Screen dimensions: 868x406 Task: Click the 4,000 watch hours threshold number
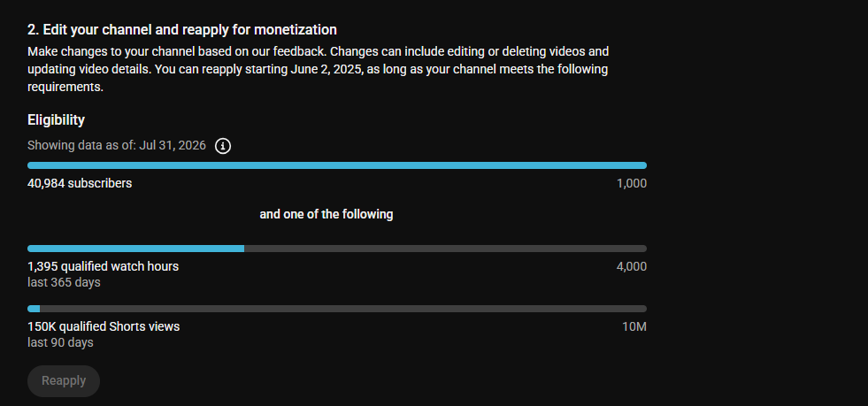tap(632, 266)
